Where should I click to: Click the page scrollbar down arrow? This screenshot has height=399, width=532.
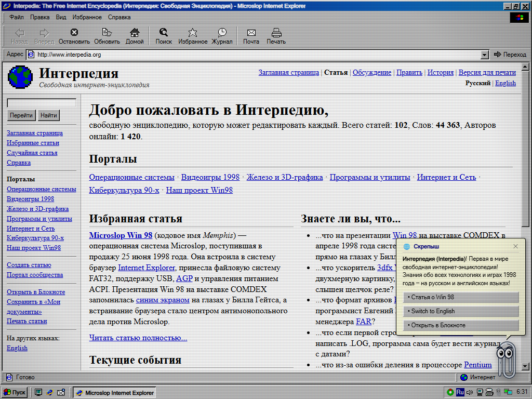tap(525, 366)
